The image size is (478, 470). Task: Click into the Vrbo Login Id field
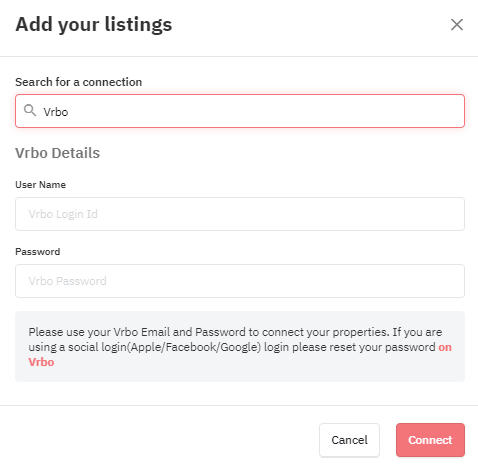[240, 214]
